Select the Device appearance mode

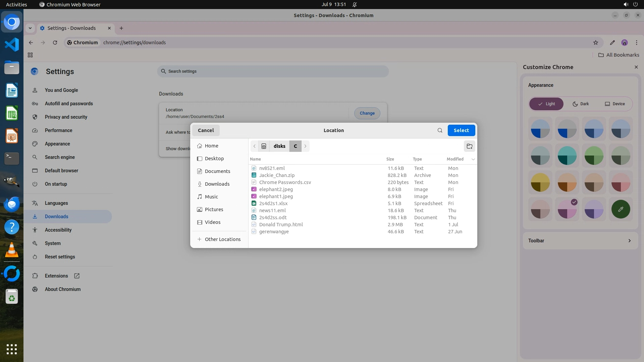[614, 104]
